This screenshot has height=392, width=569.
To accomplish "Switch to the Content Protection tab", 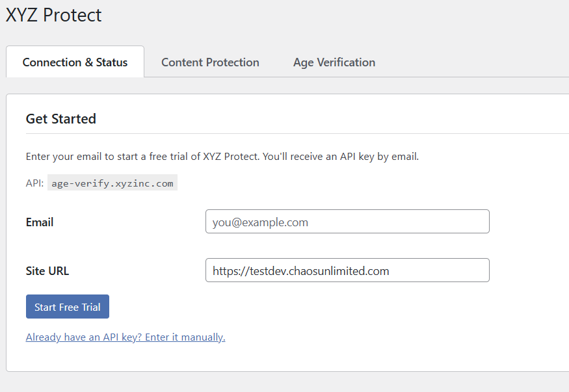I will click(210, 62).
